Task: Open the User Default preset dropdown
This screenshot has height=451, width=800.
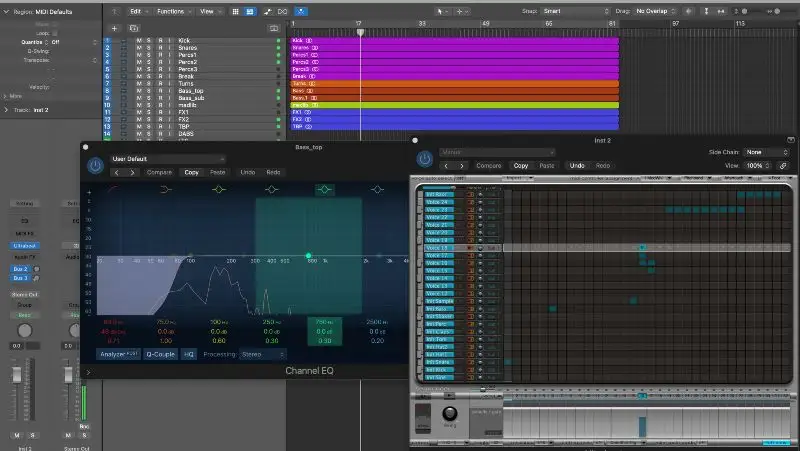Action: (x=168, y=158)
